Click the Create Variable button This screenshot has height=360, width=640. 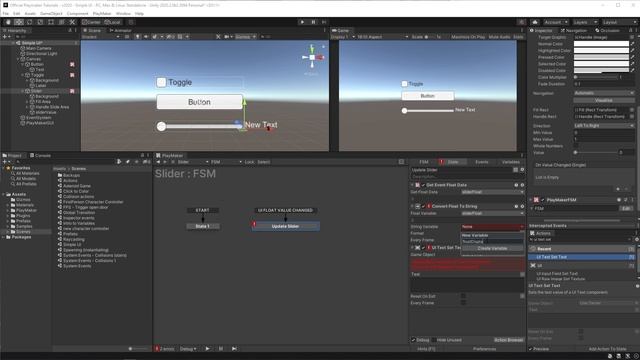[492, 248]
